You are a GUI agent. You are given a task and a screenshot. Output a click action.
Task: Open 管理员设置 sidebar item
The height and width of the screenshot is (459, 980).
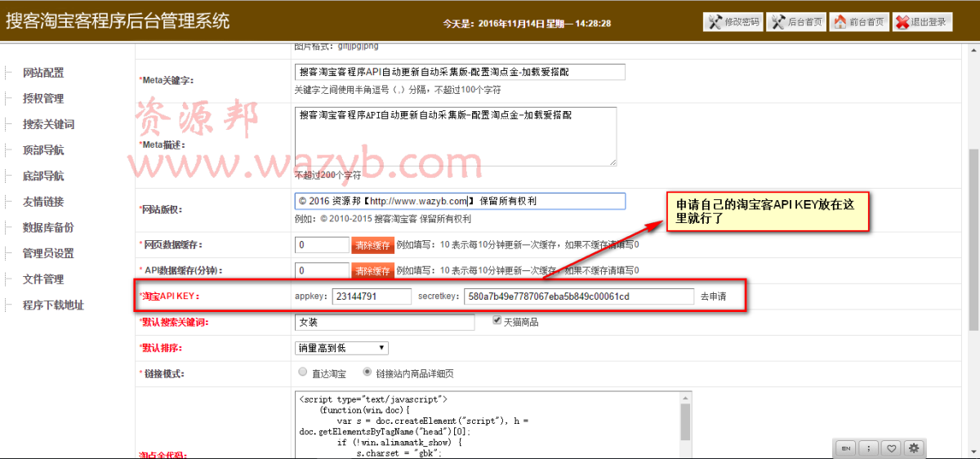coord(48,253)
